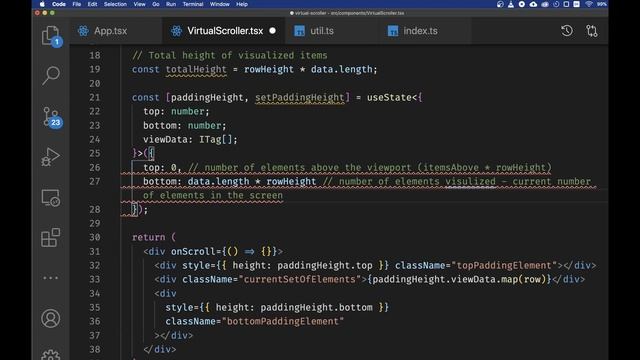640x360 pixels.
Task: Click setPaddingHeight on line 21
Action: coord(300,98)
